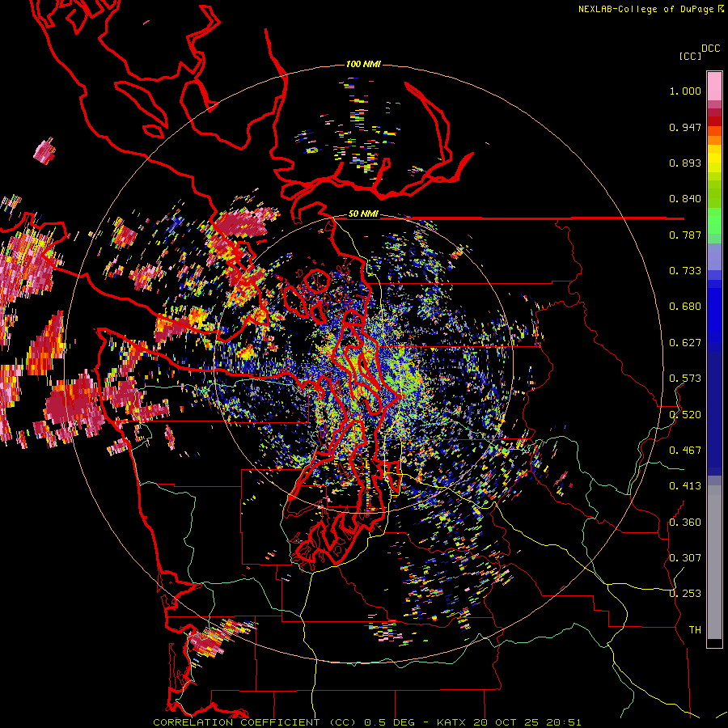Click the [CC] label above the color scale
The height and width of the screenshot is (728, 728).
690,56
